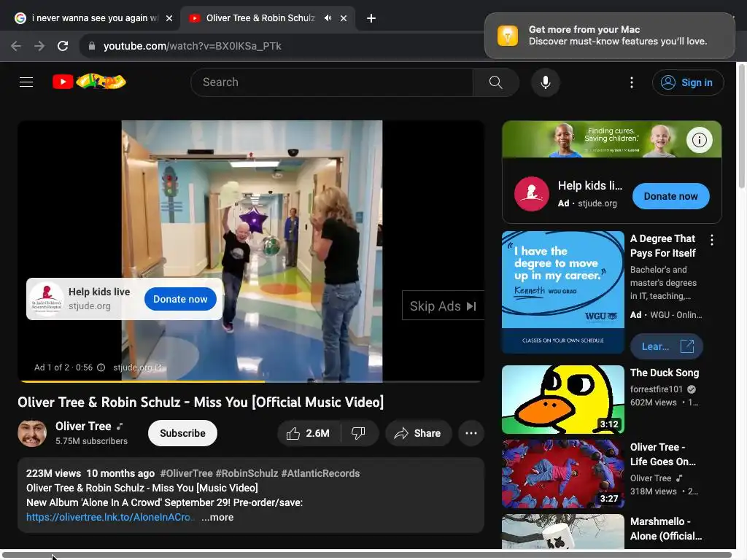Click the #AtlanticRecords hashtag
747x560 pixels.
[320, 473]
